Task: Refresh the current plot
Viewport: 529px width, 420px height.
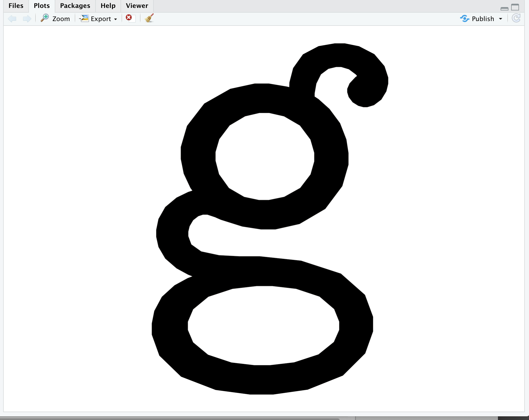Action: [516, 18]
